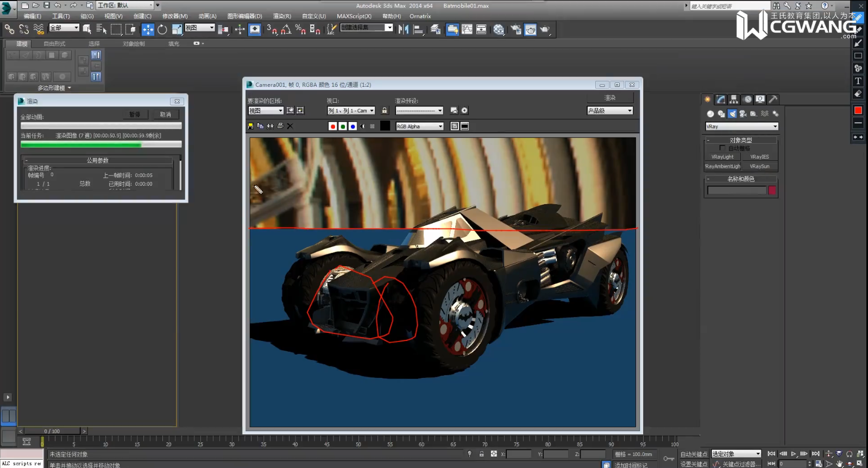Toggle the alpha channel display

(362, 127)
